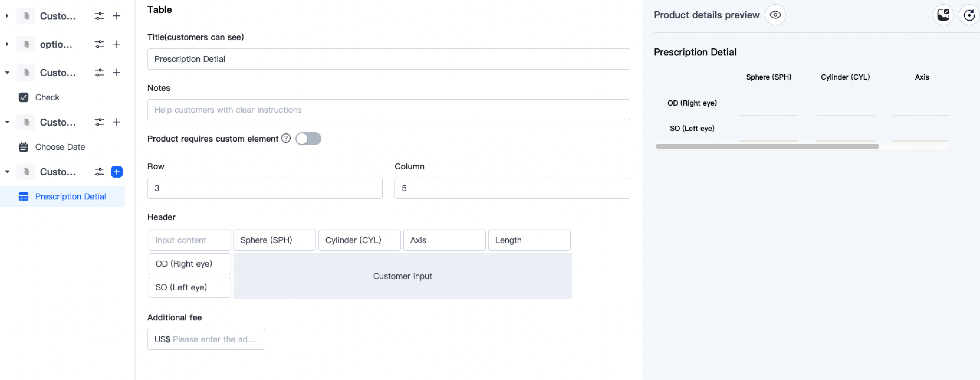This screenshot has width=980, height=380.
Task: Toggle Product requires custom element switch
Action: point(308,139)
